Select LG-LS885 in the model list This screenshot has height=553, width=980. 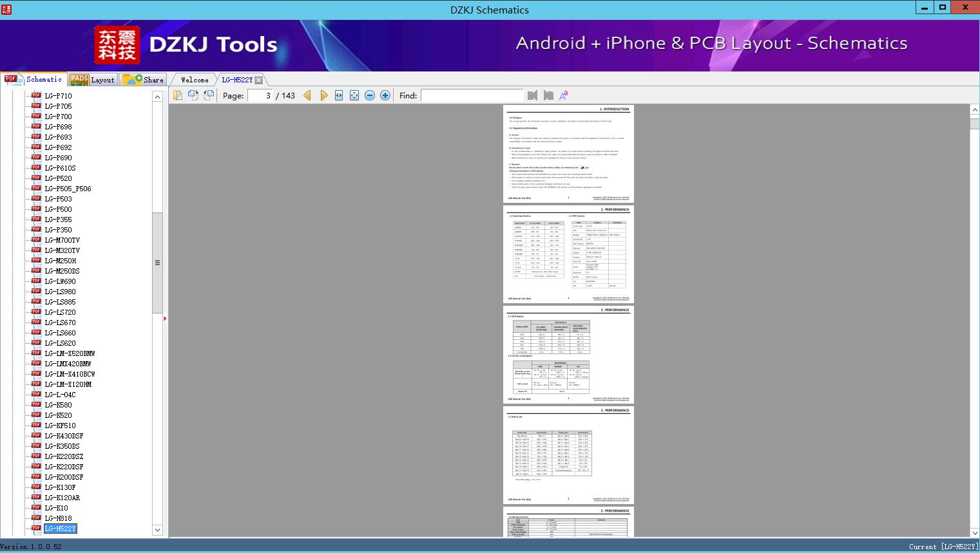click(x=60, y=302)
